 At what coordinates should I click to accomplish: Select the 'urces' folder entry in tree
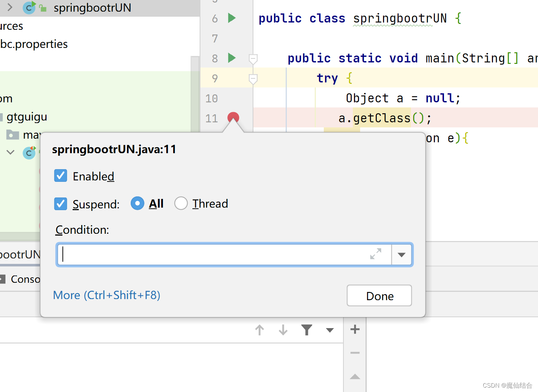pyautogui.click(x=12, y=26)
